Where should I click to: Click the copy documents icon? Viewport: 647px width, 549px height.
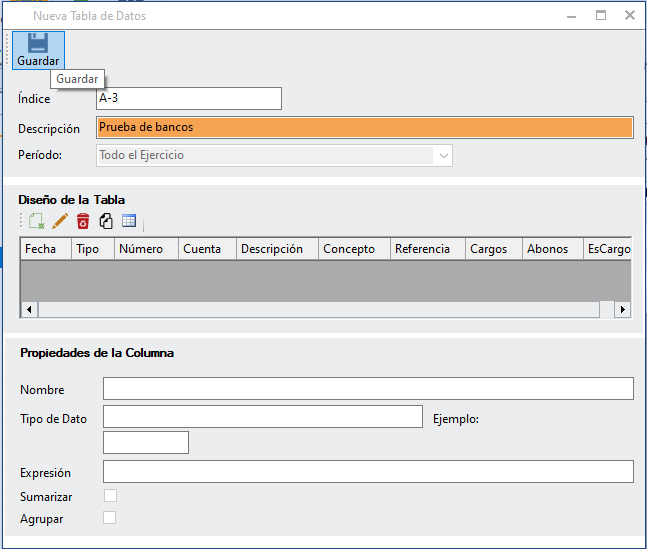[106, 221]
